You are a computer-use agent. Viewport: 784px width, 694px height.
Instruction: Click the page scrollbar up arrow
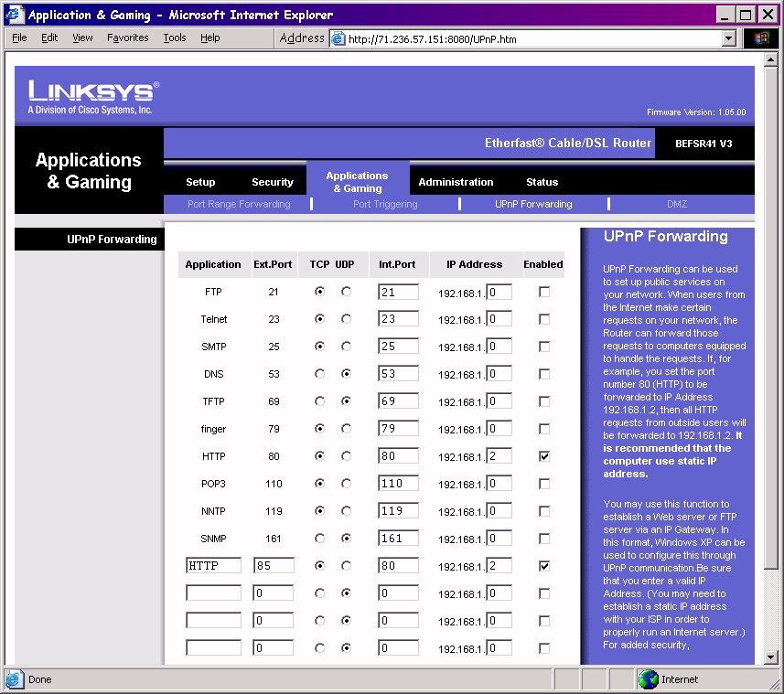pos(771,60)
